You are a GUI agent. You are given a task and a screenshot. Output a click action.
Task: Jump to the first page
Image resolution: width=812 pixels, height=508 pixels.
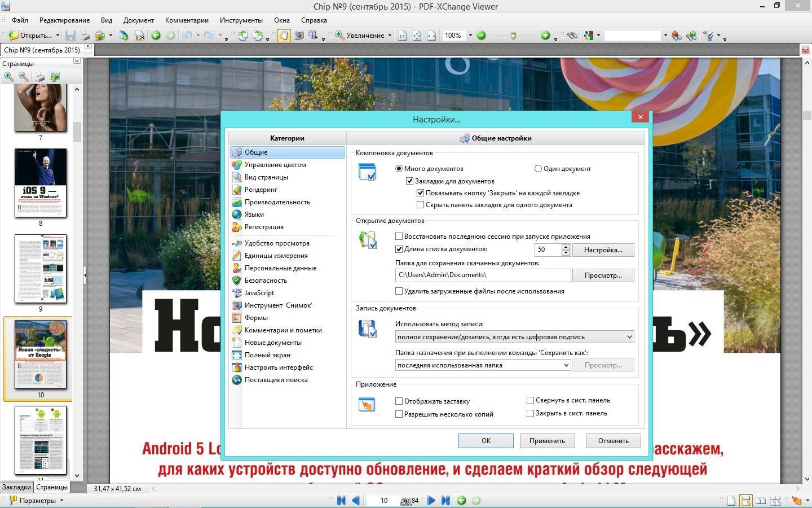pos(341,500)
